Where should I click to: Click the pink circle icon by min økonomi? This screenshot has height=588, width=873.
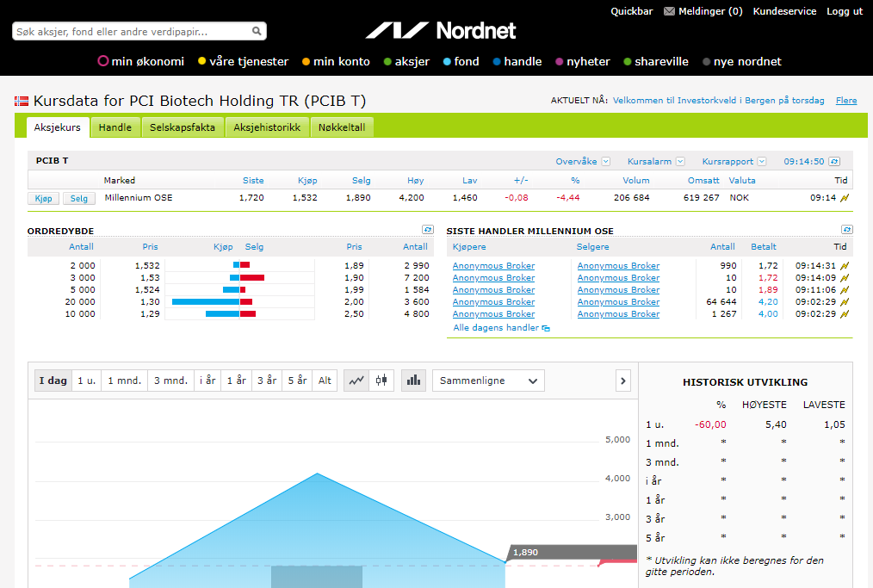(x=103, y=61)
